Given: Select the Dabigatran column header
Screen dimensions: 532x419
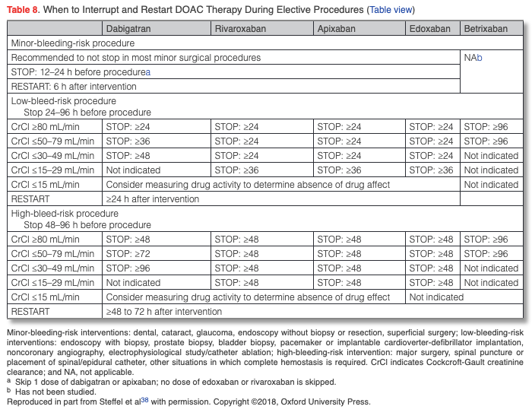Looking at the screenshot, I should pos(133,29).
